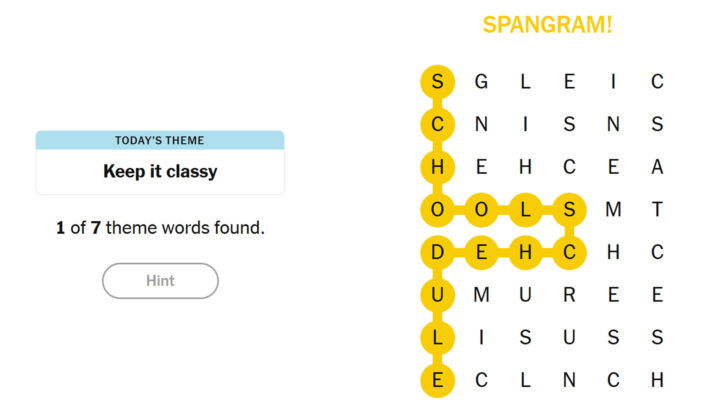
Task: Select the letter H in the bottom row
Action: [657, 380]
